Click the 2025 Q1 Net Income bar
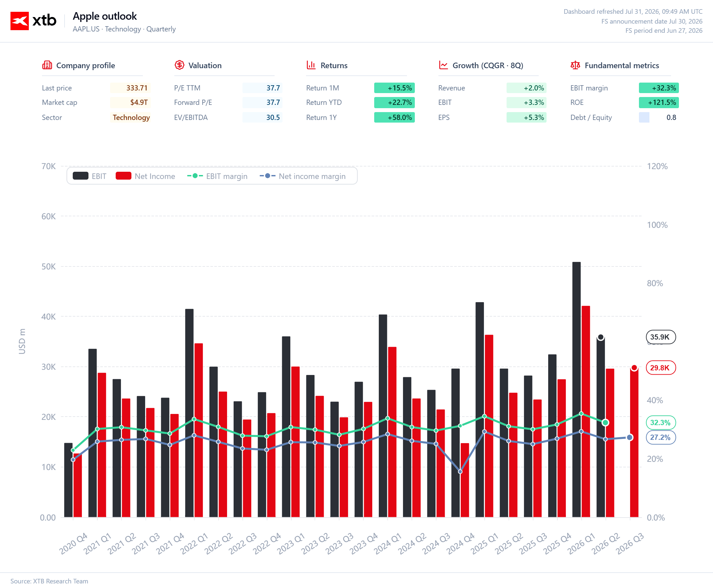The image size is (713, 588). [x=489, y=426]
